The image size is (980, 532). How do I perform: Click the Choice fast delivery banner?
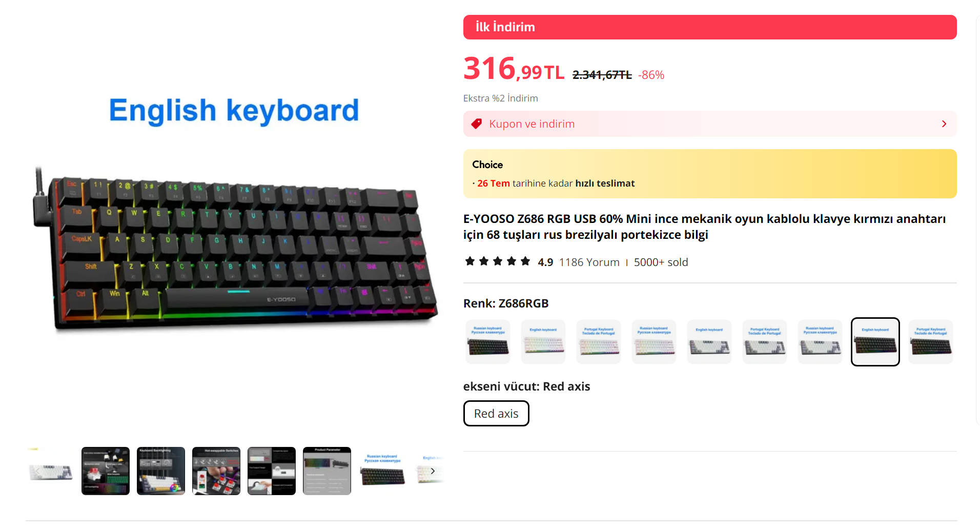click(x=709, y=174)
